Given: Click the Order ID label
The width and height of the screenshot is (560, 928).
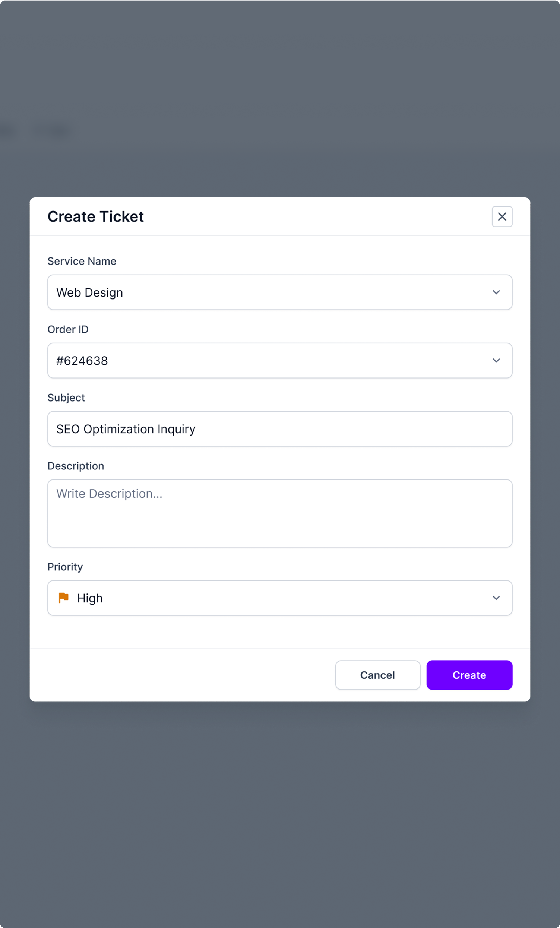Looking at the screenshot, I should pos(68,329).
